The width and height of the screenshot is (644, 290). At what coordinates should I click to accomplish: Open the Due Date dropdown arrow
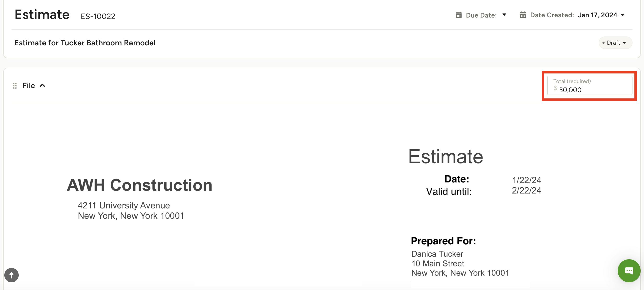(x=504, y=15)
